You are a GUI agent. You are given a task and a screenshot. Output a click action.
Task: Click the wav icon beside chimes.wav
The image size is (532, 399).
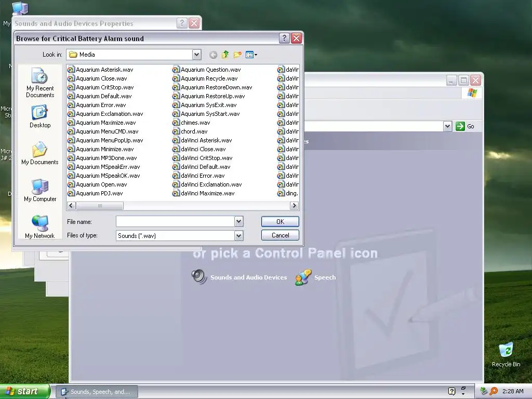[176, 123]
